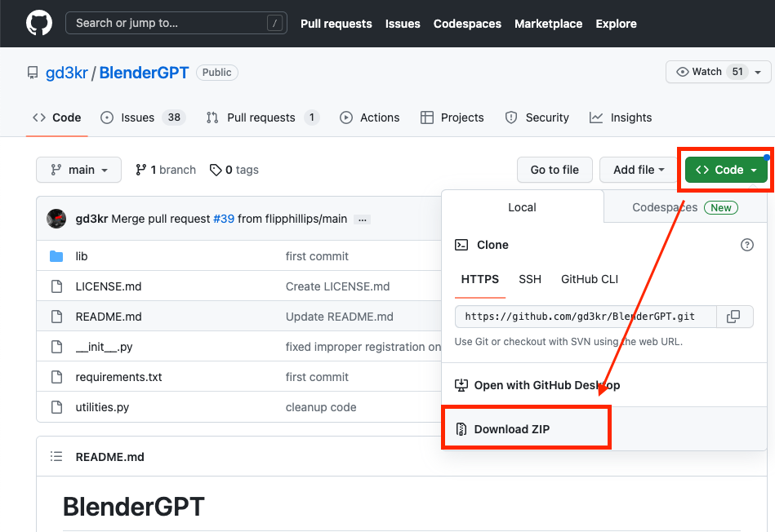Screen dimensions: 775x532
Task: Select the GitHub CLI clone option
Action: coord(590,279)
